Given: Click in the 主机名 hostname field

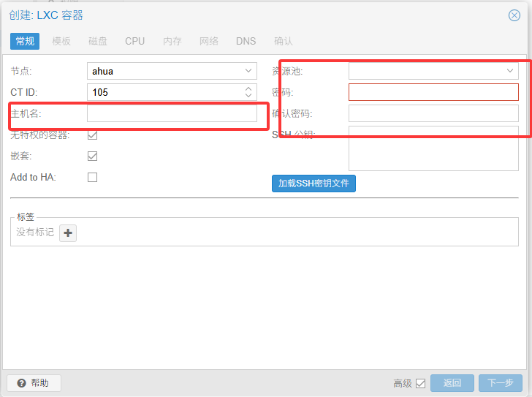Looking at the screenshot, I should [172, 113].
